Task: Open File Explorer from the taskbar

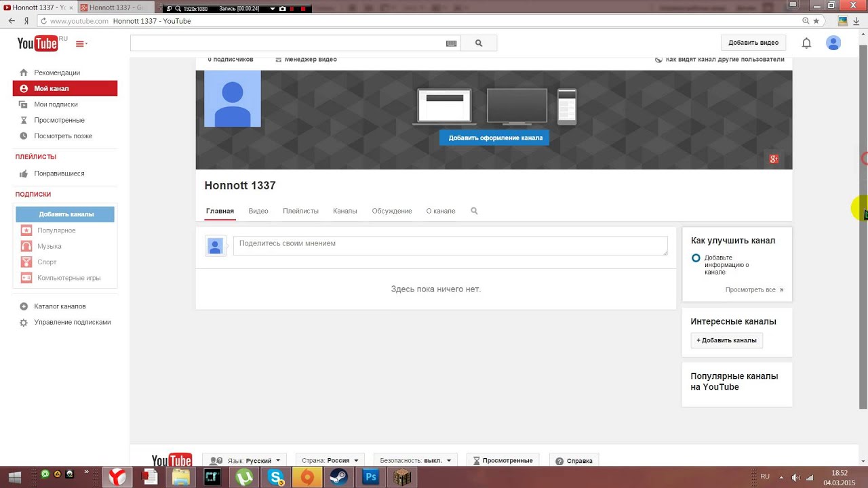Action: tap(181, 477)
